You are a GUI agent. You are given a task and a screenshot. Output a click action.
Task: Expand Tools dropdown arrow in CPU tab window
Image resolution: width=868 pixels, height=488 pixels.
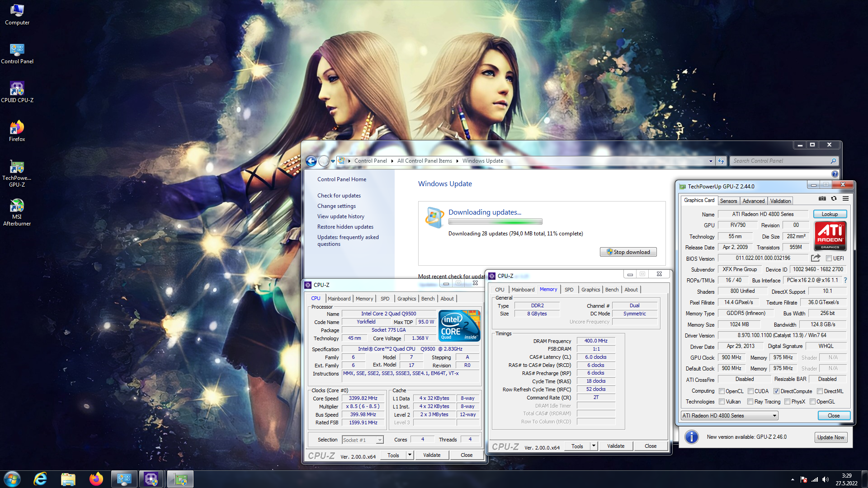tap(410, 455)
